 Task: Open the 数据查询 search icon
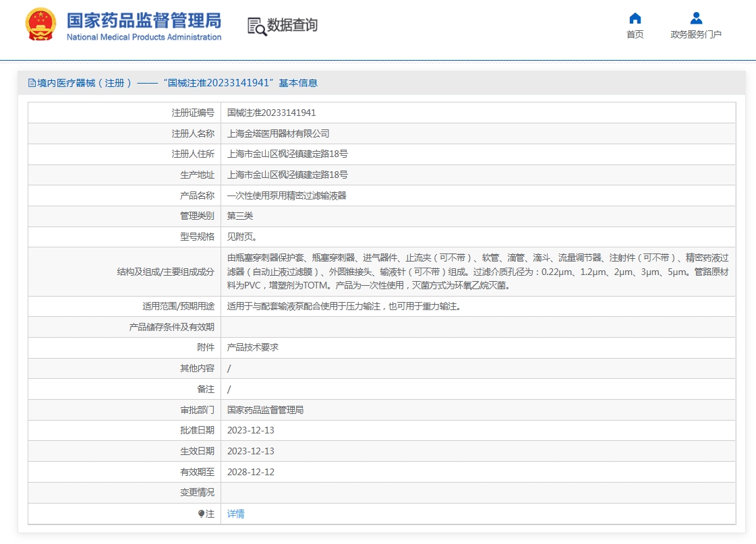point(256,26)
